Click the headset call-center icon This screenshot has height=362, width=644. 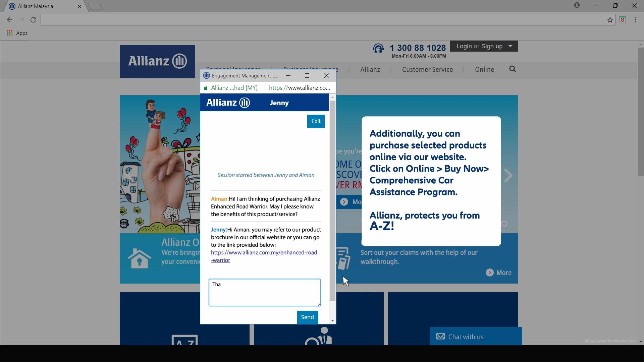click(378, 49)
